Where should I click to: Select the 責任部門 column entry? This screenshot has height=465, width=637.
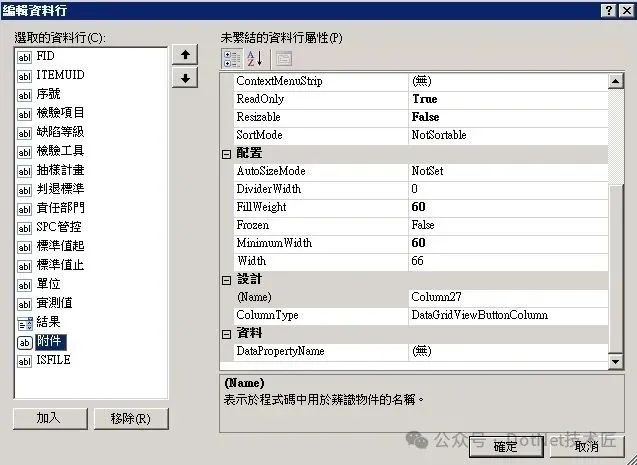click(x=61, y=208)
